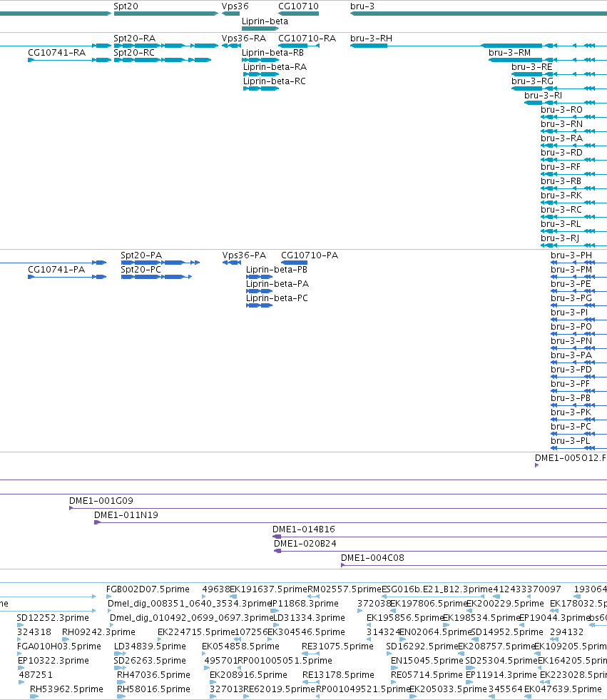
Task: Click EST label EK054858.5prime
Action: pos(240,646)
